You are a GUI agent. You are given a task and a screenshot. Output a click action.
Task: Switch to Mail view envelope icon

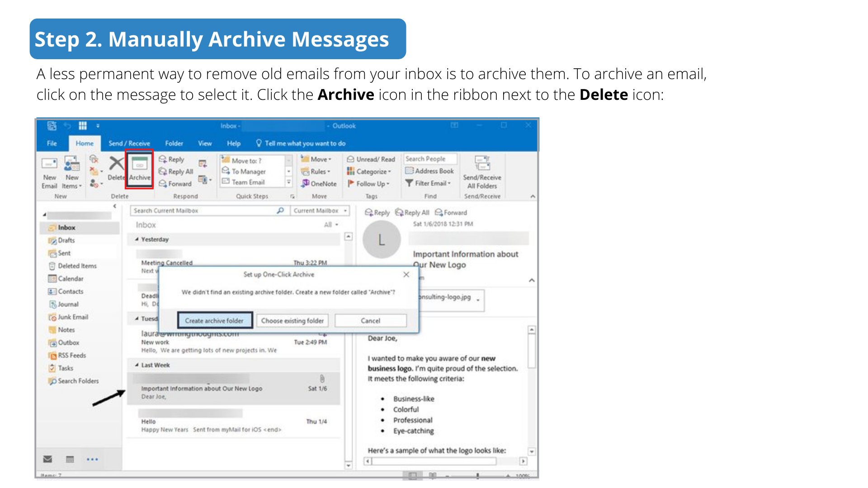pyautogui.click(x=47, y=459)
